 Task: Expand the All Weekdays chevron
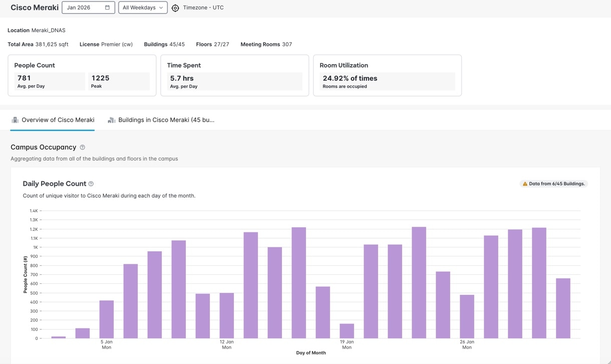click(x=161, y=8)
